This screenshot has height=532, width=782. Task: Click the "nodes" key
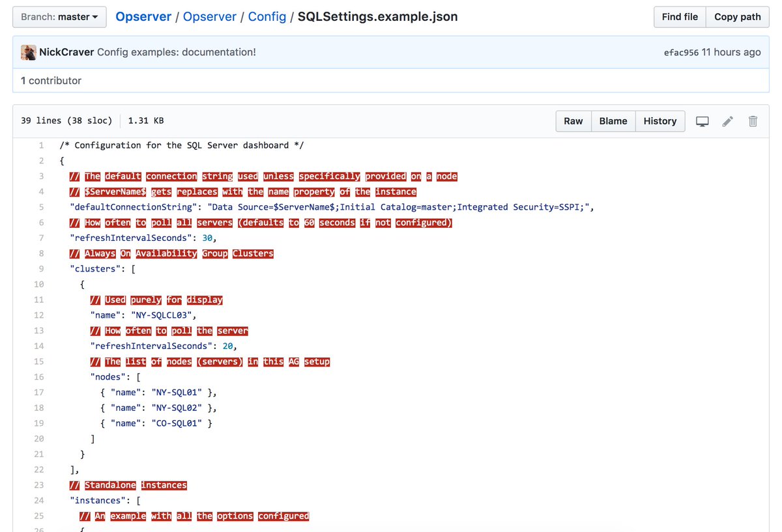pos(108,377)
